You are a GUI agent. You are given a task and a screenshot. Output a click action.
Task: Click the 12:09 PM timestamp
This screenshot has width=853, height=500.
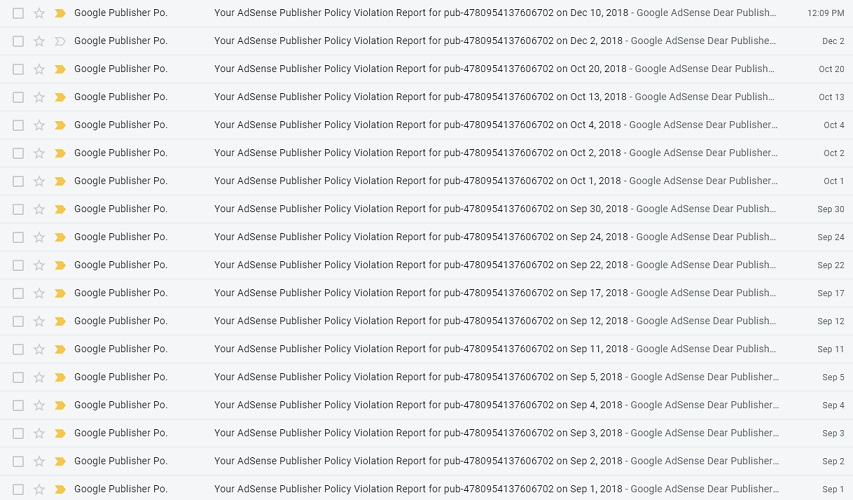pos(826,13)
